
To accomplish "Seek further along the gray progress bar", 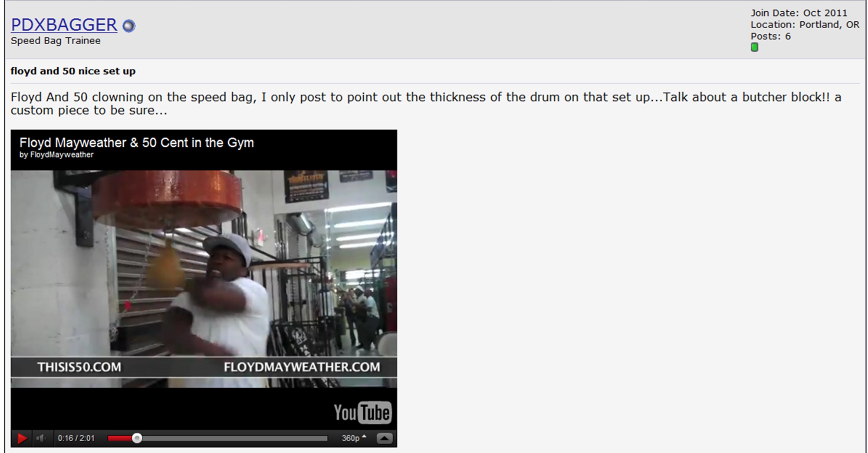I will pos(234,438).
